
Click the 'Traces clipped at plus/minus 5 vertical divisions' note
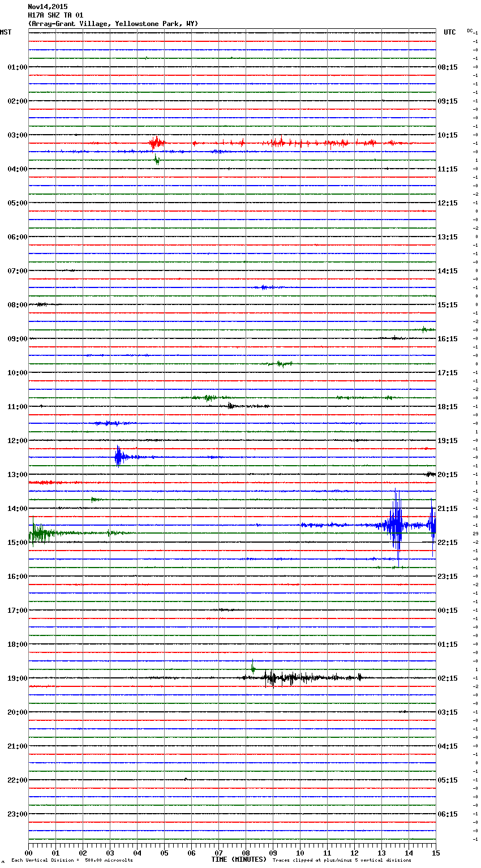click(342, 861)
